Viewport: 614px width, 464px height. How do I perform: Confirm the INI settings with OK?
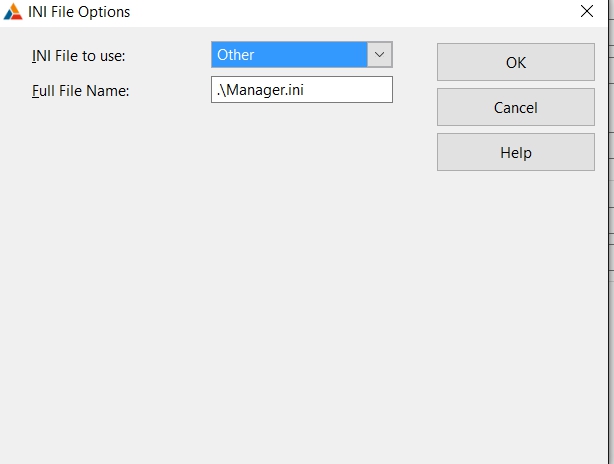pos(515,62)
